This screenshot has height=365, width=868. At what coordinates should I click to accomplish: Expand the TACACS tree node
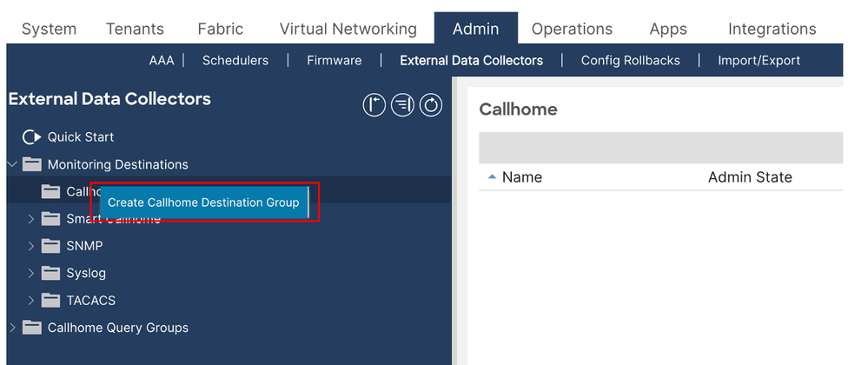click(x=31, y=301)
